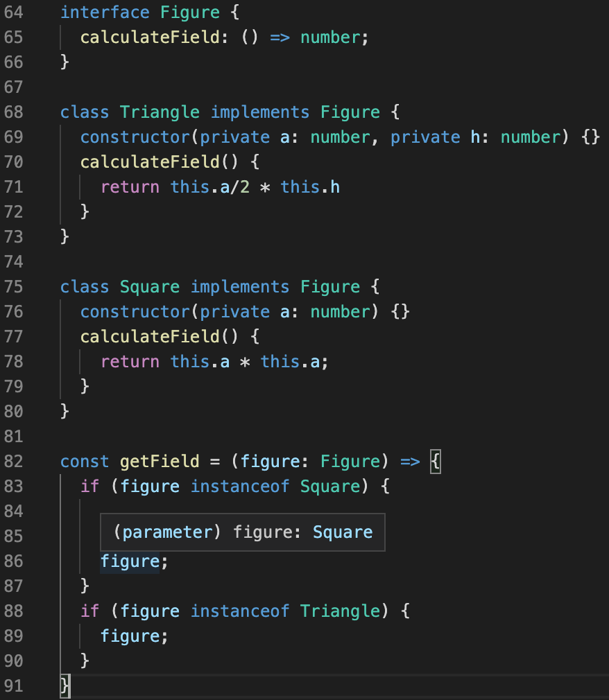Click the getField constant name on line 82

(x=160, y=461)
